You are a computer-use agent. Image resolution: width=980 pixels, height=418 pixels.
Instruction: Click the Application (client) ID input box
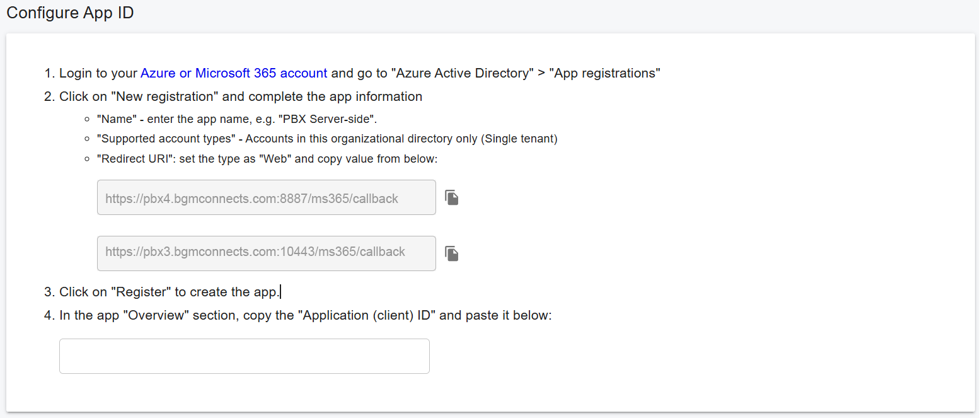[x=244, y=356]
